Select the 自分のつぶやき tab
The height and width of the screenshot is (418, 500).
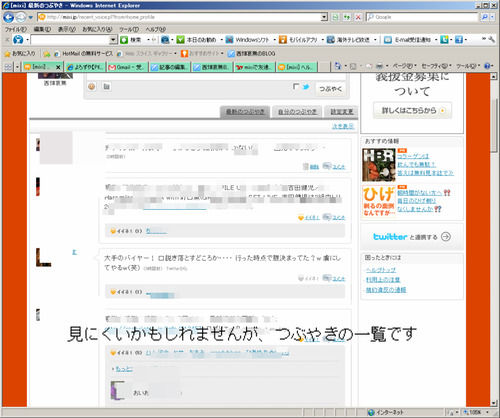click(x=297, y=112)
